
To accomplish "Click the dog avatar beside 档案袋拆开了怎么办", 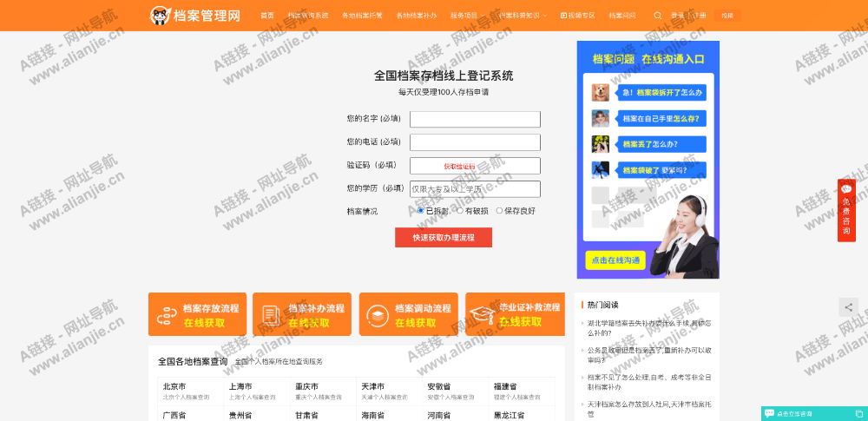I will pyautogui.click(x=600, y=93).
